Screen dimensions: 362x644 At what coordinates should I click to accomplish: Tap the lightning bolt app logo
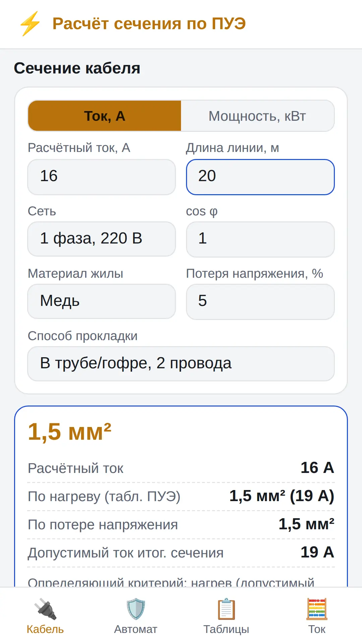(30, 24)
